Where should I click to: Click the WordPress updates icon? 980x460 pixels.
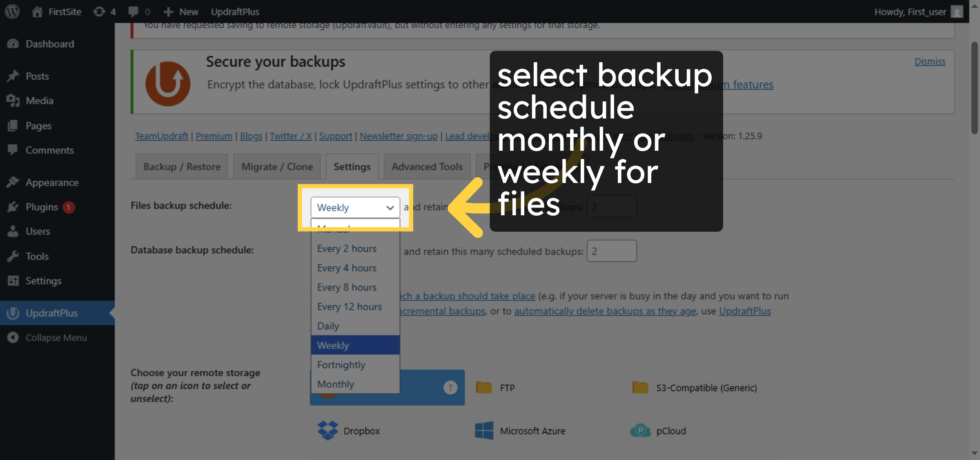98,11
